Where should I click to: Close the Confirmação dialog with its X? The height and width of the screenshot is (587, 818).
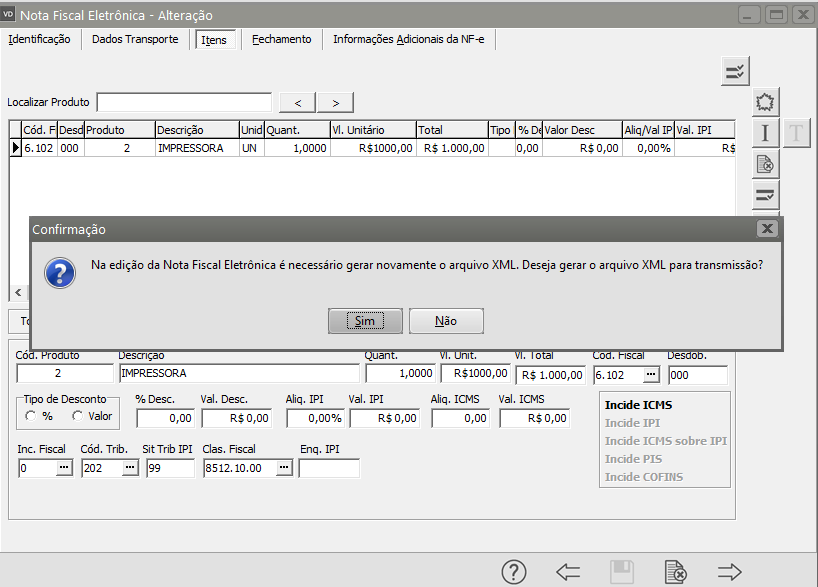coord(767,229)
